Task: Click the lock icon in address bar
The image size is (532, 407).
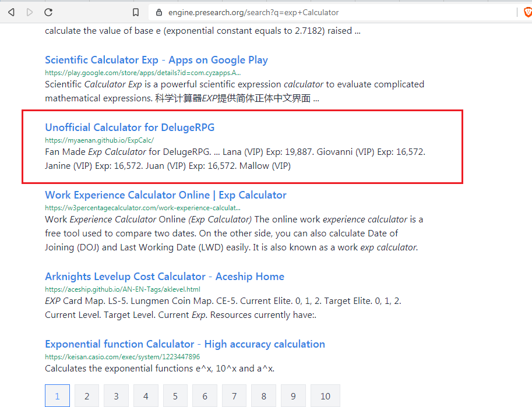Action: point(159,13)
